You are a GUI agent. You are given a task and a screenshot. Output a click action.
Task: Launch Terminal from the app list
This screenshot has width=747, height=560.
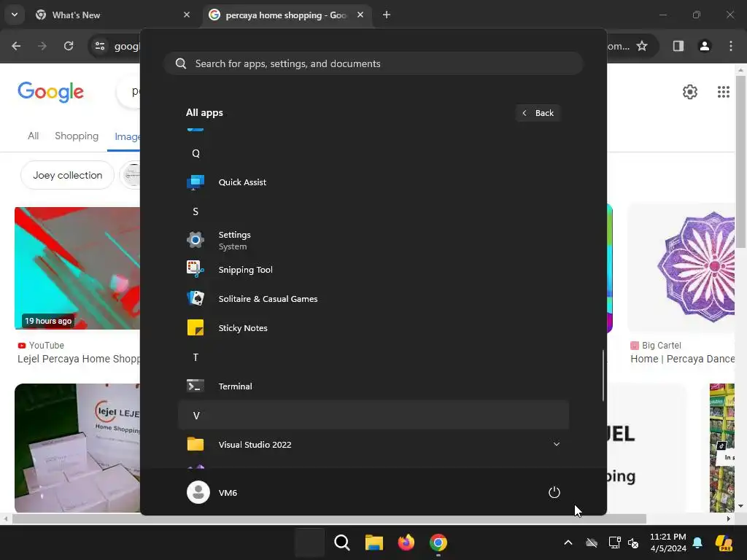click(373, 386)
